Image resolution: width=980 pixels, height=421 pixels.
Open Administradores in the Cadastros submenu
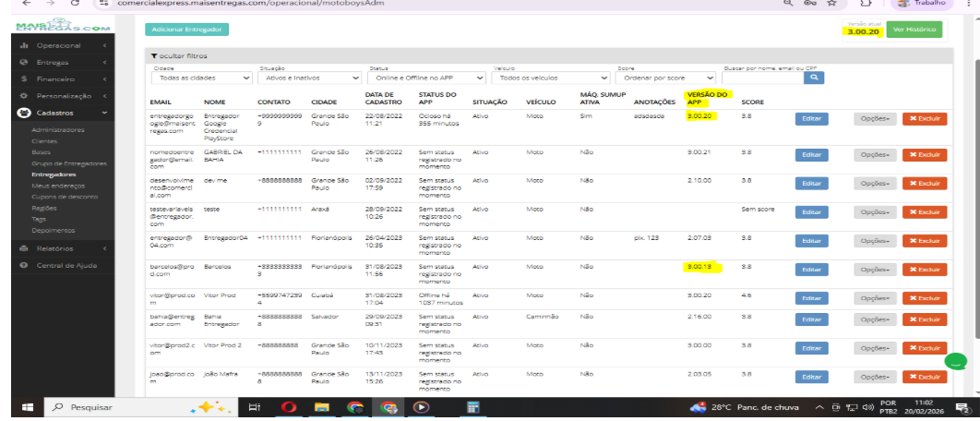point(57,130)
